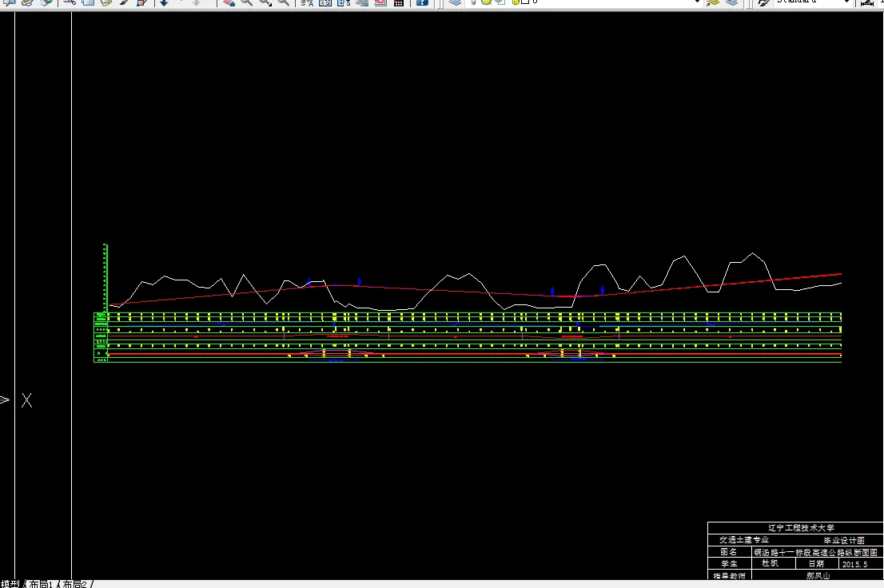Expand the Standard text style dropdown
Viewport: 884px width, 588px height.
tap(846, 2)
